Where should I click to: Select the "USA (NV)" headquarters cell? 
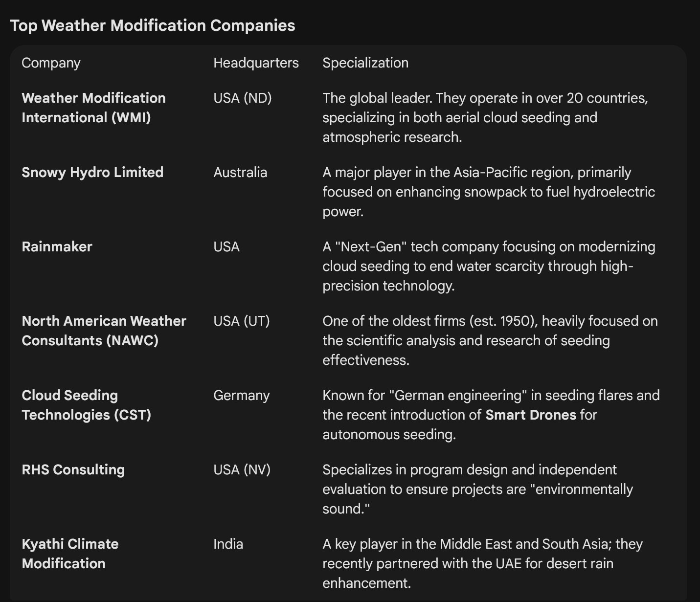(242, 469)
